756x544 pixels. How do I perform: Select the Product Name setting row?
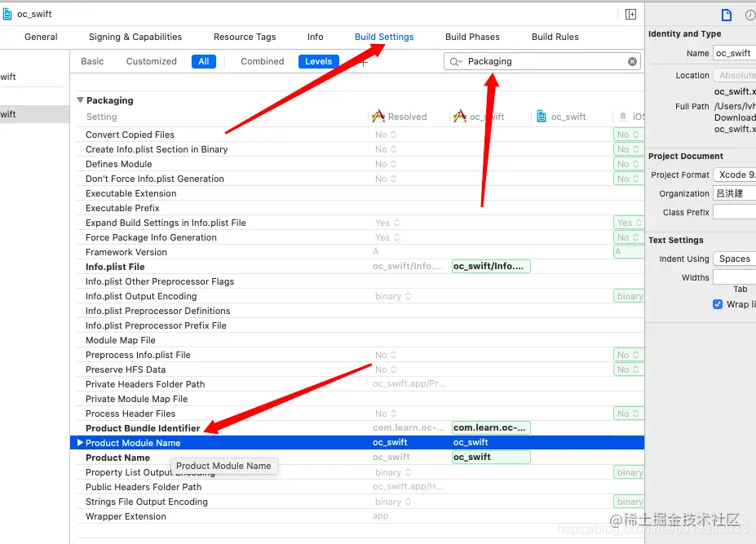(360, 458)
